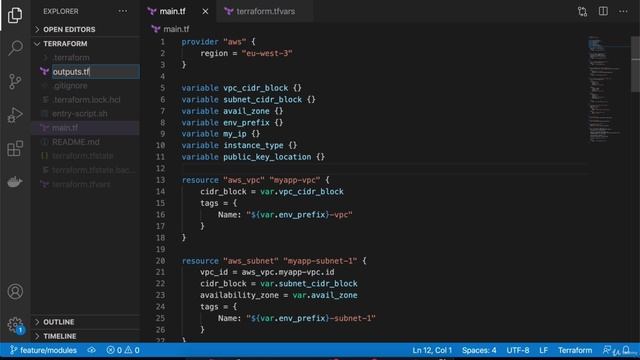640x360 pixels.
Task: Open entry-script.sh file
Action: point(86,114)
